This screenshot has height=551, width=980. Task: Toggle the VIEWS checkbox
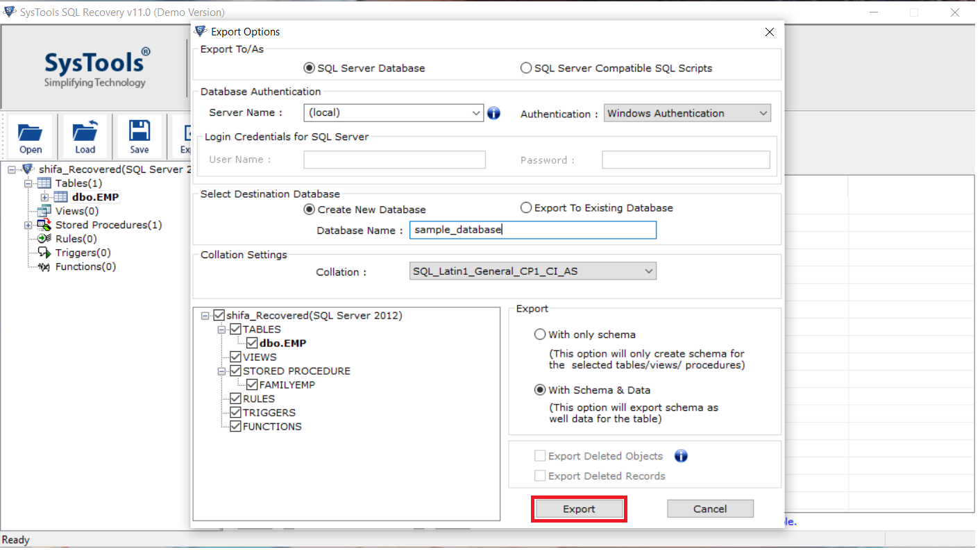point(236,357)
